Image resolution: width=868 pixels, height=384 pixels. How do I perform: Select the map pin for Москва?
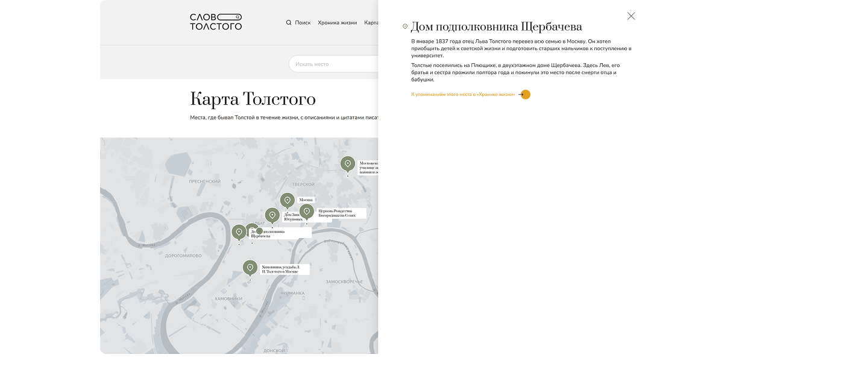[x=288, y=200]
